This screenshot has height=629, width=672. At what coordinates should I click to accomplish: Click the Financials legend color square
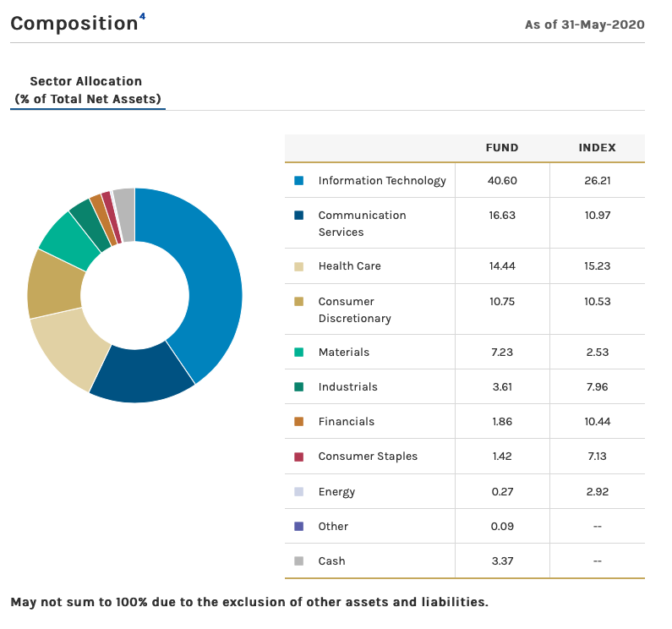coord(298,422)
